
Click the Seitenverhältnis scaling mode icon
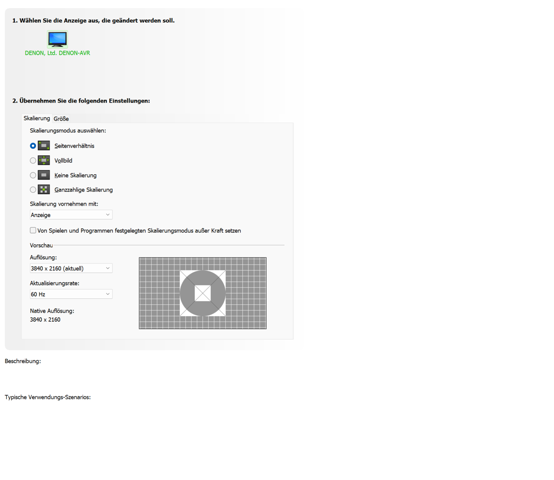(44, 146)
